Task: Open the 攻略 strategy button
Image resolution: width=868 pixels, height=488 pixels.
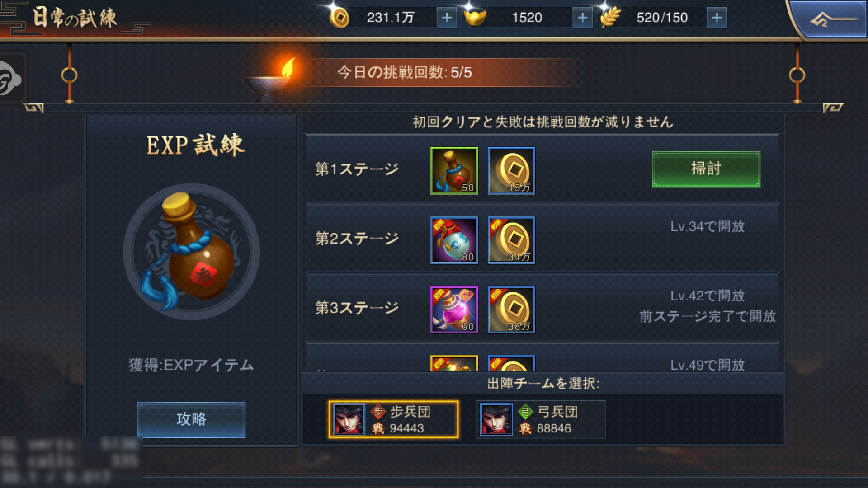Action: (x=191, y=420)
